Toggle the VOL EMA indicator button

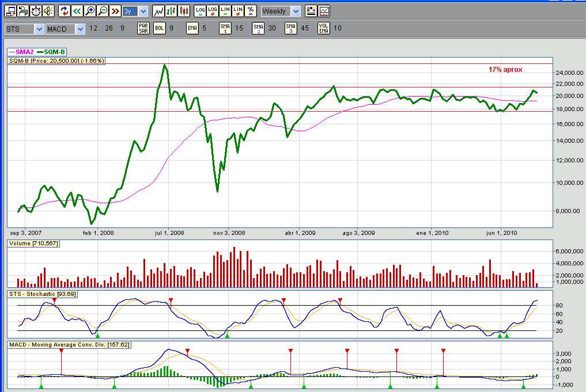click(x=324, y=28)
